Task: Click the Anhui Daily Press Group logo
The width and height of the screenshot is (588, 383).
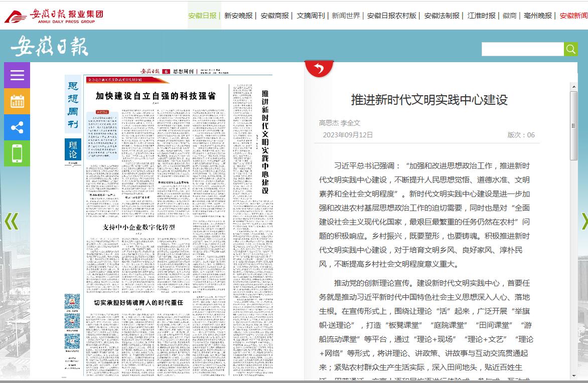Action: coord(54,16)
